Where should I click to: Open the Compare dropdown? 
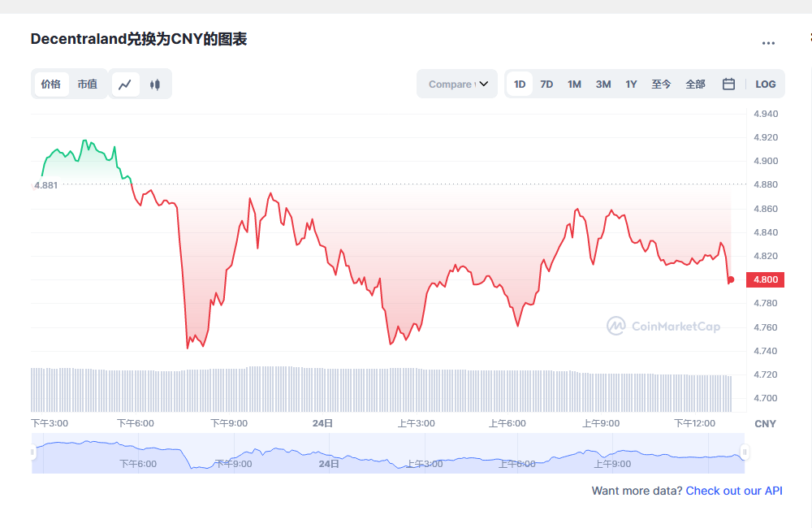(x=457, y=84)
